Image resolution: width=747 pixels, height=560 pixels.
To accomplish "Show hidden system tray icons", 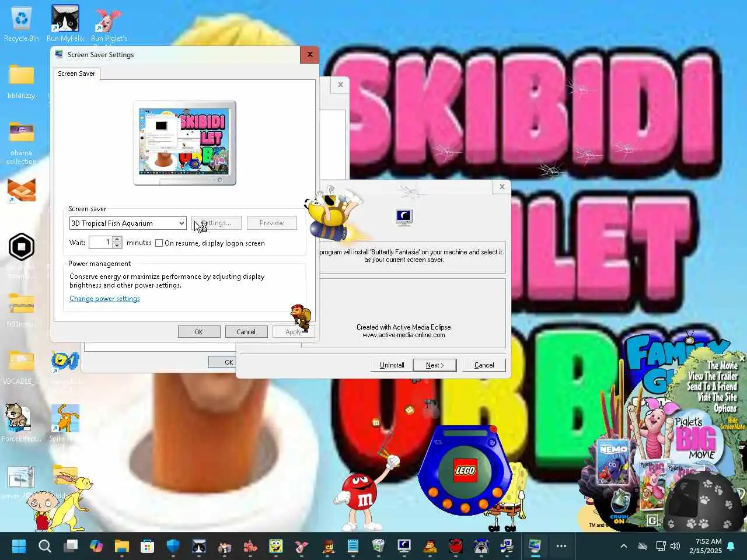I will (x=623, y=546).
